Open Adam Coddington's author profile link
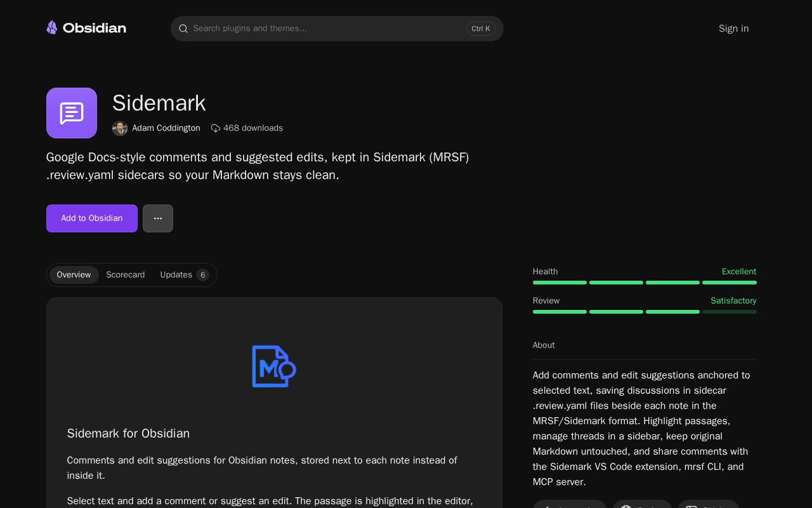812x508 pixels. (x=166, y=128)
